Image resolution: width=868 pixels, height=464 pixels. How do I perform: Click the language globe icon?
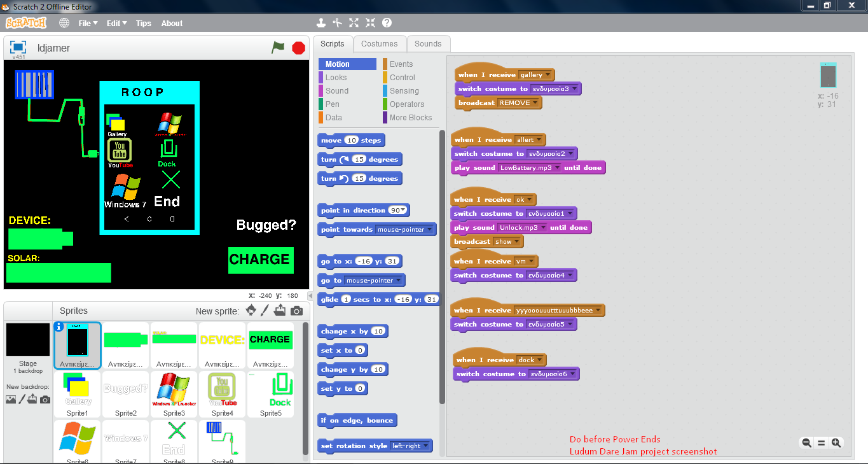tap(64, 23)
